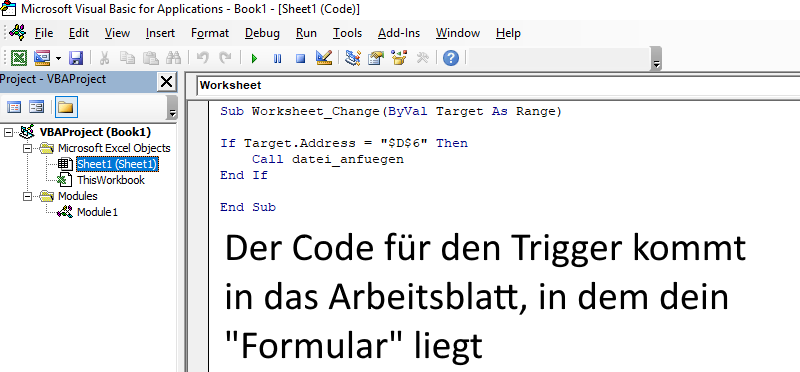Open the Window menu

[x=458, y=33]
